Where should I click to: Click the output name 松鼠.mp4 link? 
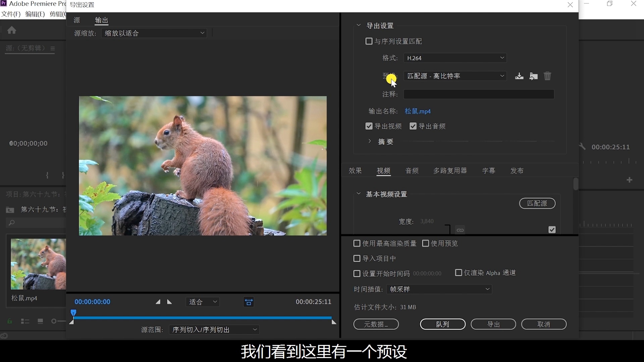pos(418,111)
